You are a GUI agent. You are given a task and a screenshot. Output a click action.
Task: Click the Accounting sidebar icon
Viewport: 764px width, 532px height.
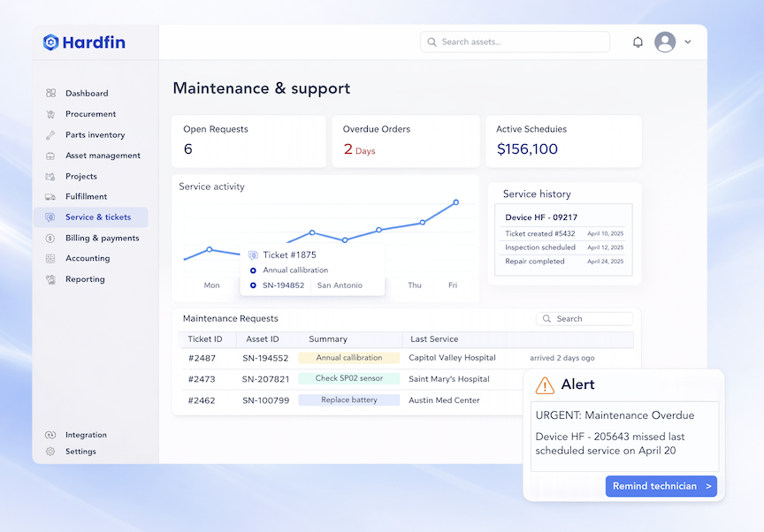click(x=50, y=258)
